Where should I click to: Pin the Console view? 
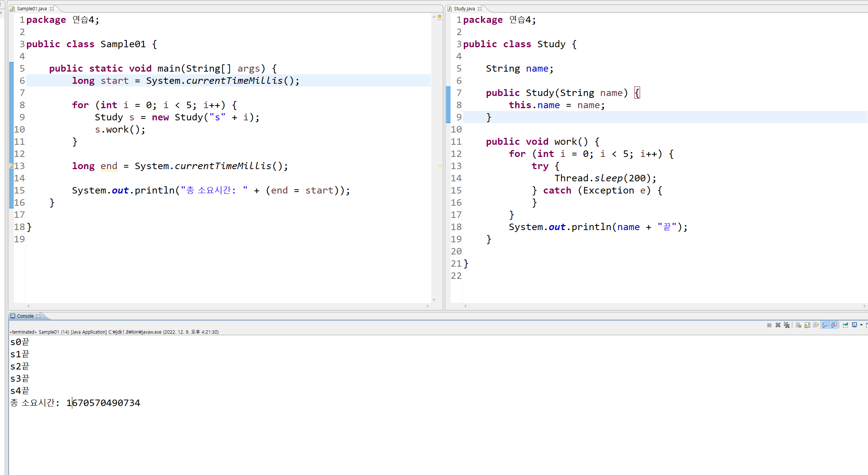coord(845,325)
